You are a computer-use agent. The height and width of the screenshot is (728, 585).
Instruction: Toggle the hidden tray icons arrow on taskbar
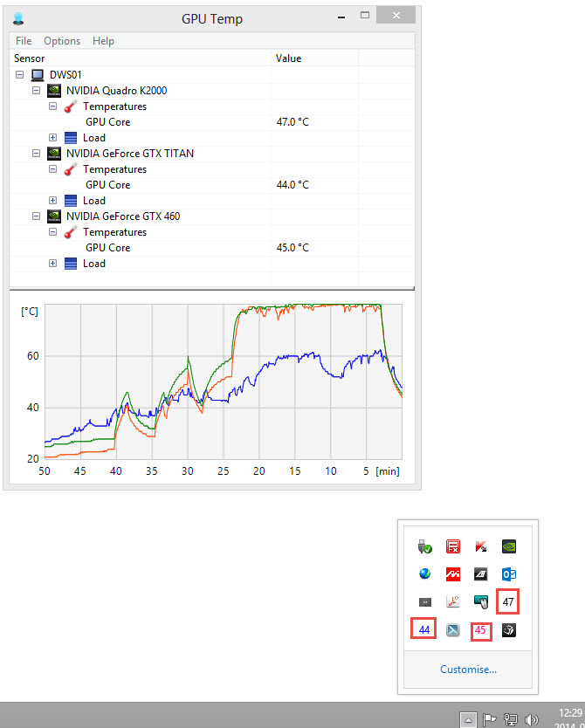coord(468,720)
